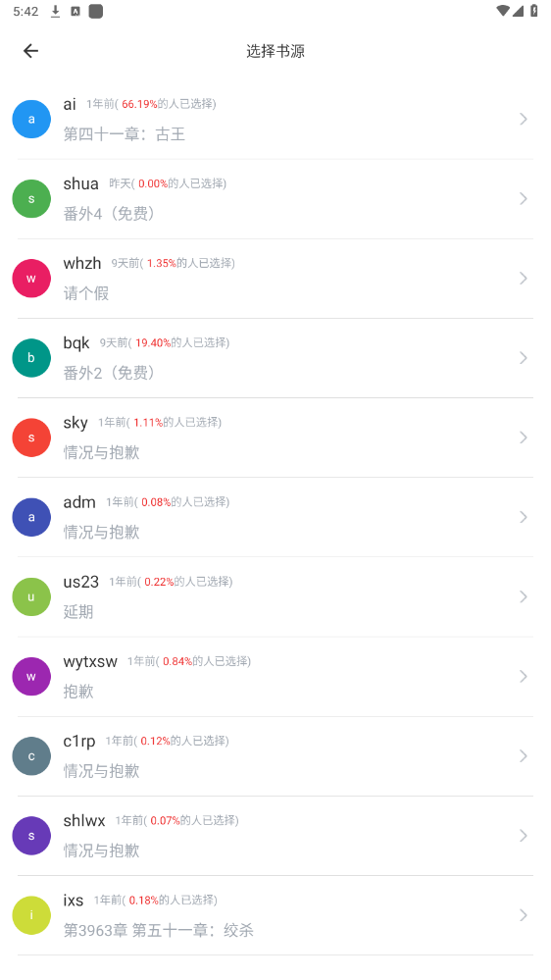551x980 pixels.
Task: Go back using the arrow icon
Action: tap(30, 51)
